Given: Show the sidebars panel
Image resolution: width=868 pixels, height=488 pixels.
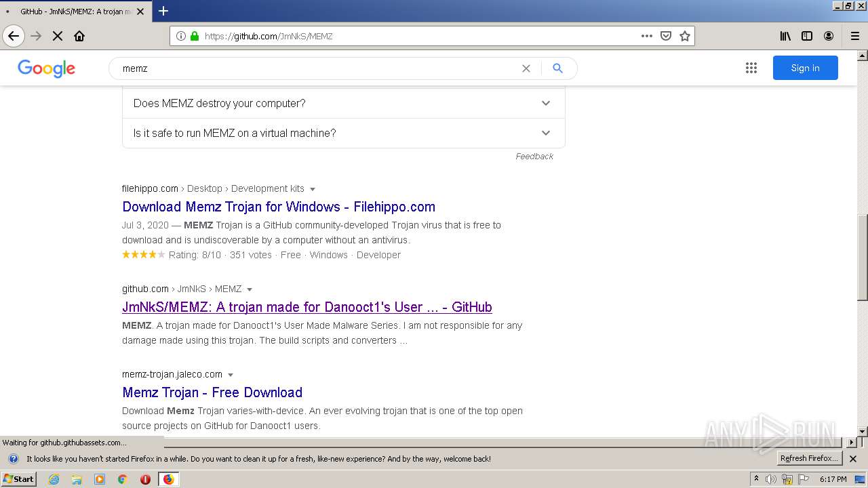Looking at the screenshot, I should coord(807,36).
